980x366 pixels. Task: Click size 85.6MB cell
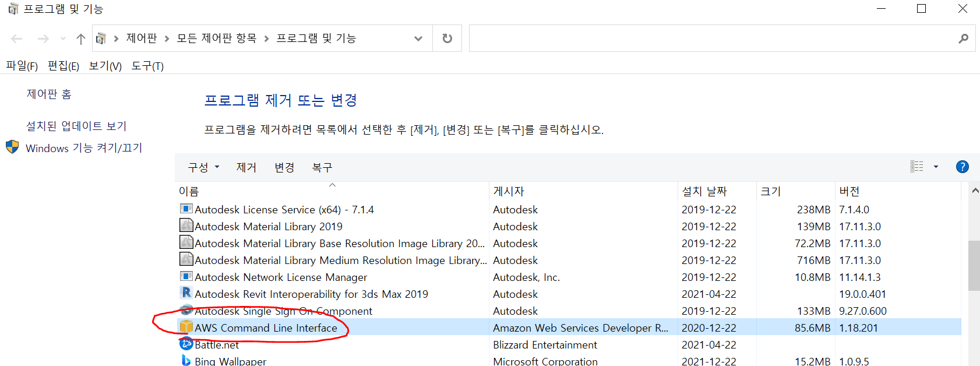(x=812, y=328)
